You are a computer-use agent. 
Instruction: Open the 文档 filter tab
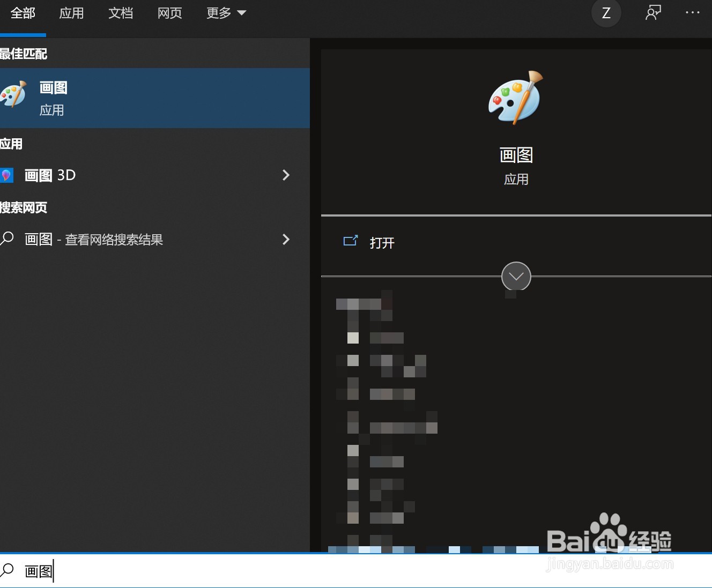pyautogui.click(x=121, y=13)
